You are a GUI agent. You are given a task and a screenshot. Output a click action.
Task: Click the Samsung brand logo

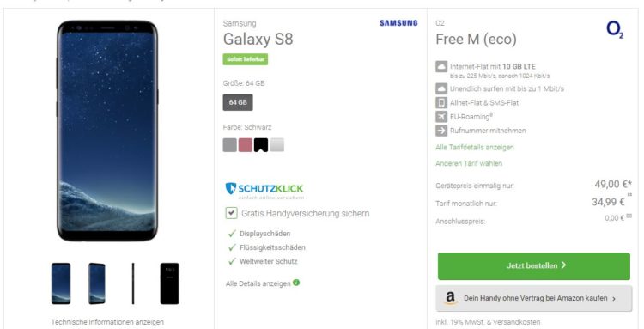pyautogui.click(x=398, y=23)
